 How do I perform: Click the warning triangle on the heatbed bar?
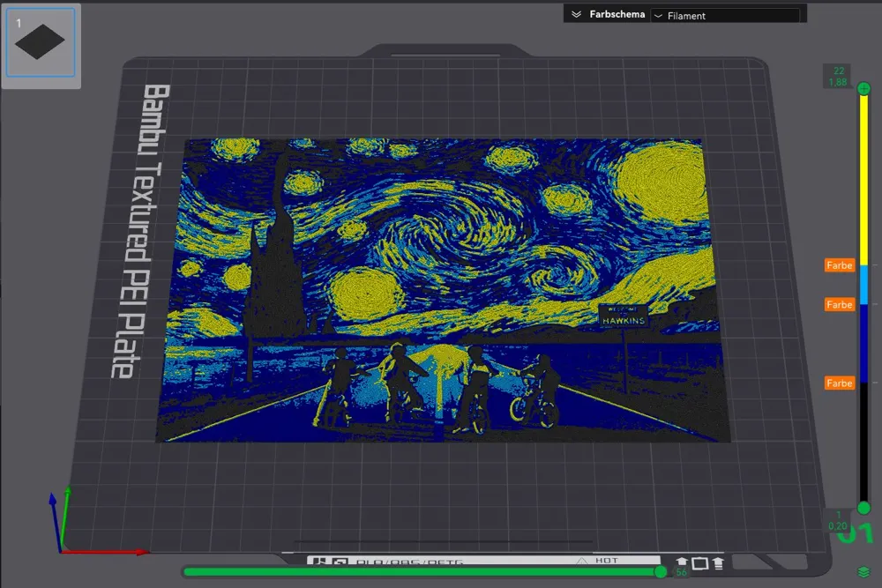tap(582, 560)
